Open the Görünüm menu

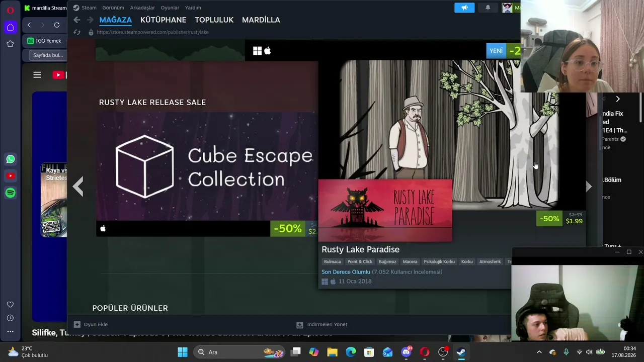pos(113,8)
